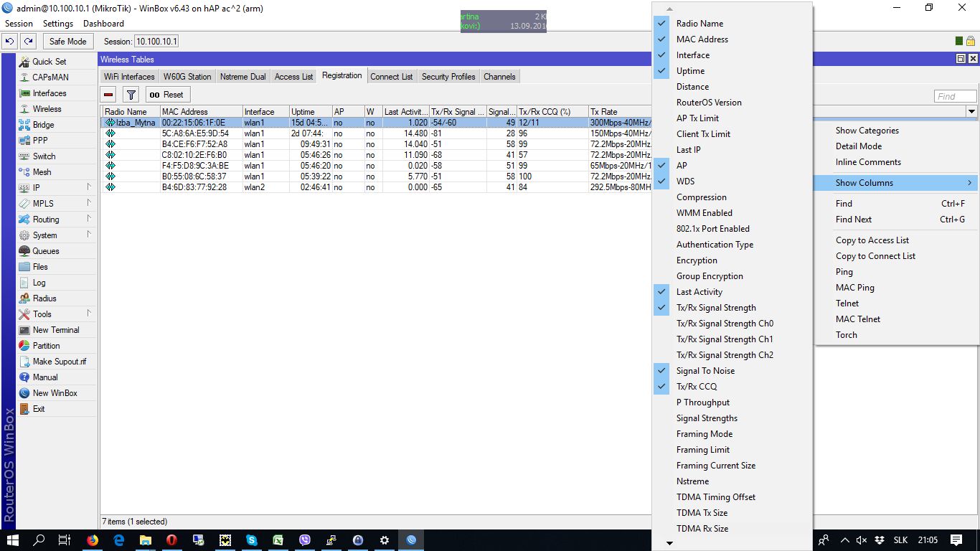Open the Radius sidebar item
The height and width of the screenshot is (551, 980).
57,298
